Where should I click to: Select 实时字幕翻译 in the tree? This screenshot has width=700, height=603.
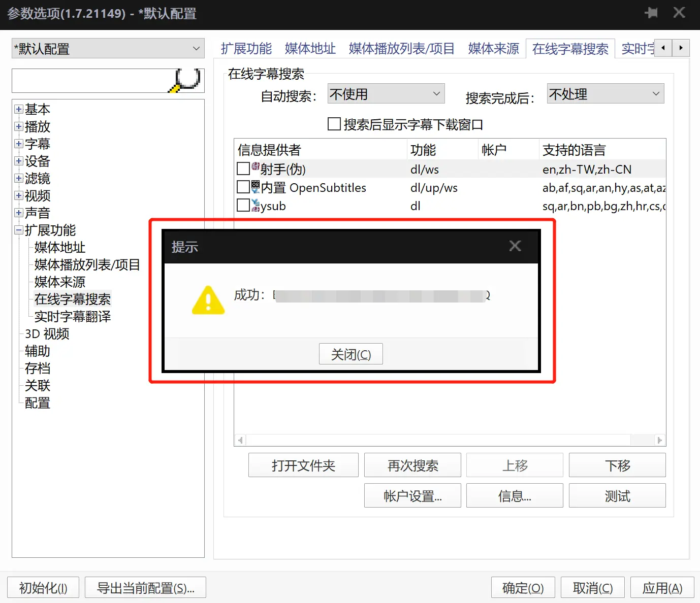pos(73,316)
